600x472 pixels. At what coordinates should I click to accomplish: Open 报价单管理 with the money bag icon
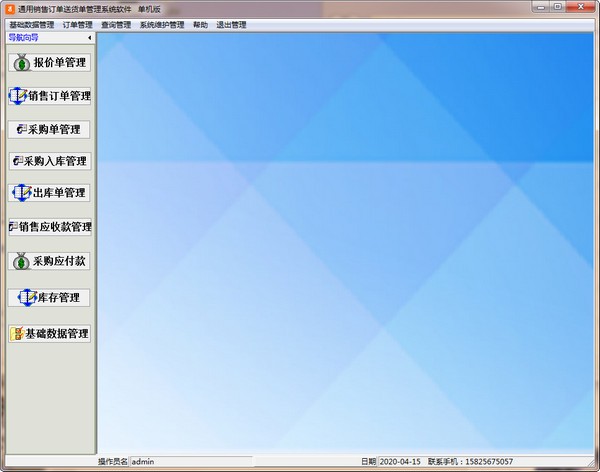49,62
